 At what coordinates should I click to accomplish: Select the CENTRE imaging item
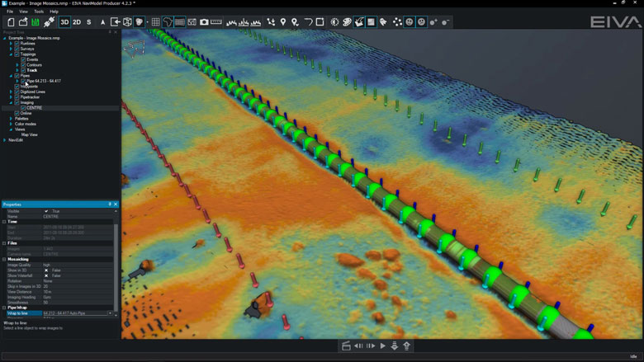(x=34, y=108)
